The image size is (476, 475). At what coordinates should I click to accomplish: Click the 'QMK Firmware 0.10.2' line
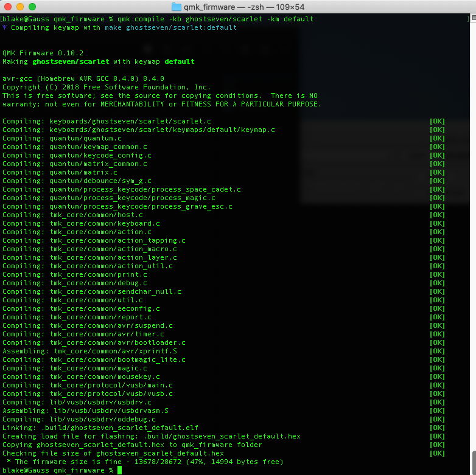click(43, 53)
